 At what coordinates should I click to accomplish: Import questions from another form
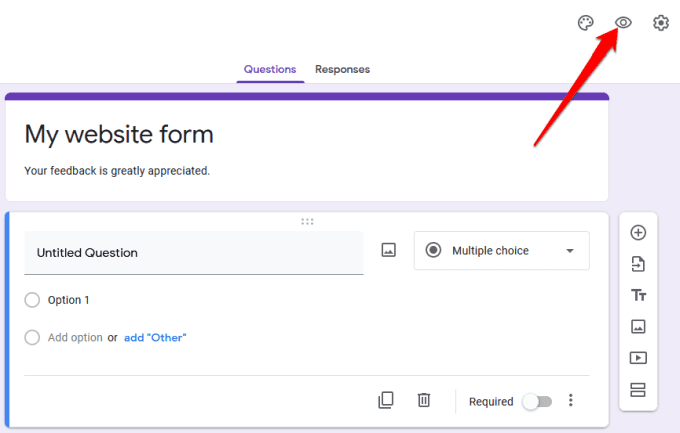click(x=638, y=264)
